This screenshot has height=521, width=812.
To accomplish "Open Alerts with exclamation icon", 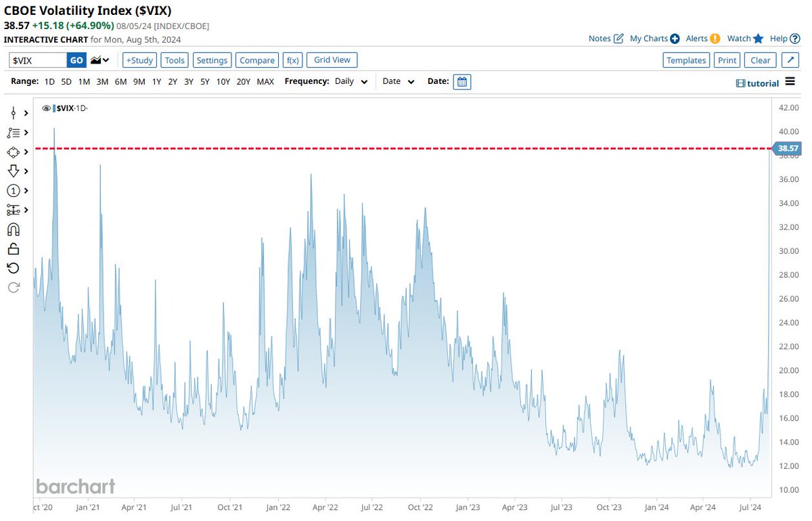I will click(703, 39).
